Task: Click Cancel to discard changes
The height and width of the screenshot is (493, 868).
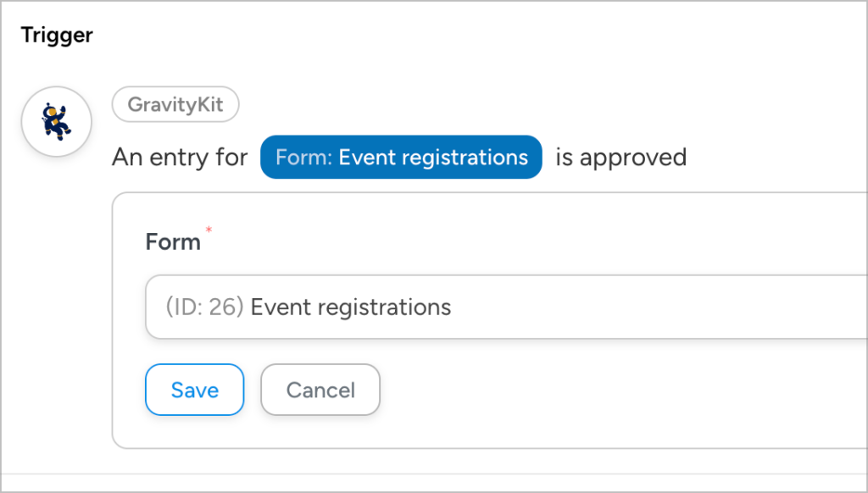Action: tap(320, 390)
